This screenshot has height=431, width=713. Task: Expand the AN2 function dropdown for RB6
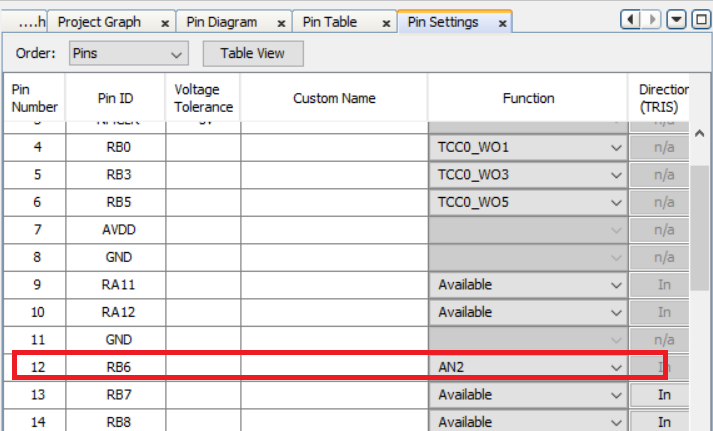click(x=527, y=367)
